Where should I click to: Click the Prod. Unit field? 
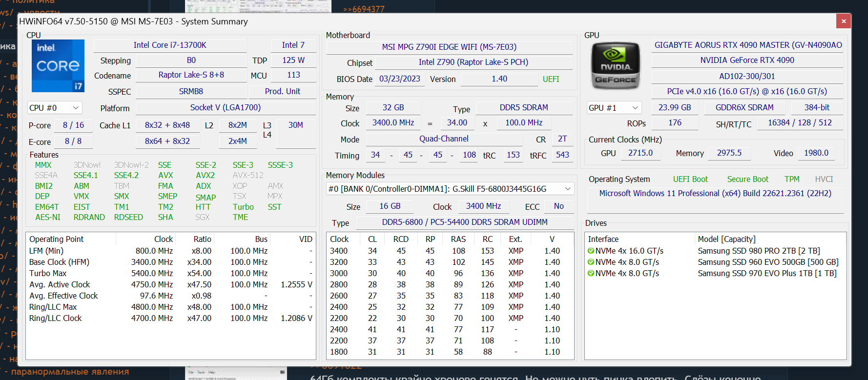tap(282, 92)
